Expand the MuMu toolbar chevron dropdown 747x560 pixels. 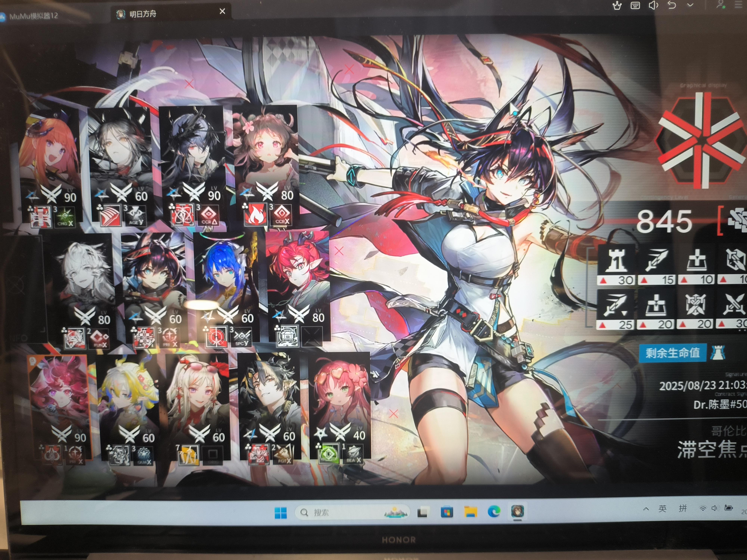[x=690, y=5]
